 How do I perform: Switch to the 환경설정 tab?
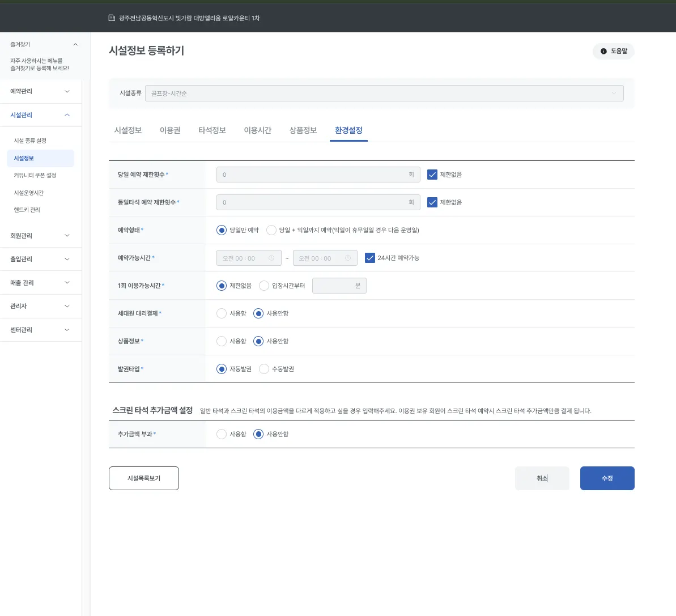pos(348,130)
